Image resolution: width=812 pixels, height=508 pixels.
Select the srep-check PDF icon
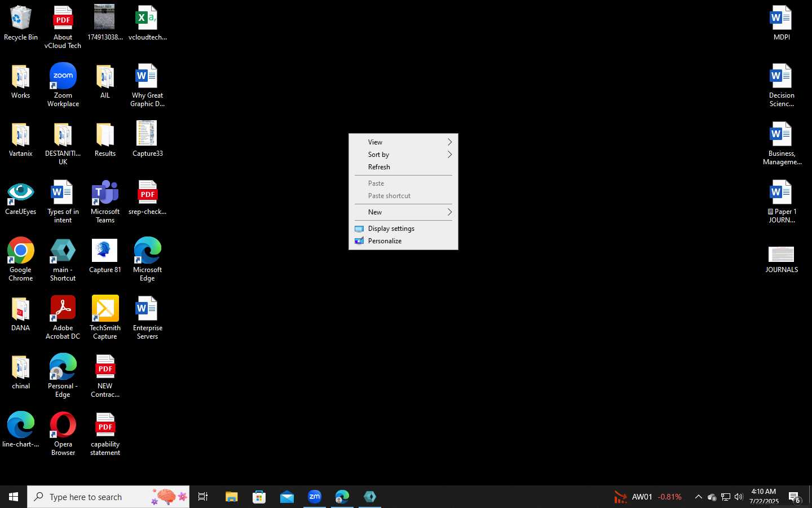148,198
